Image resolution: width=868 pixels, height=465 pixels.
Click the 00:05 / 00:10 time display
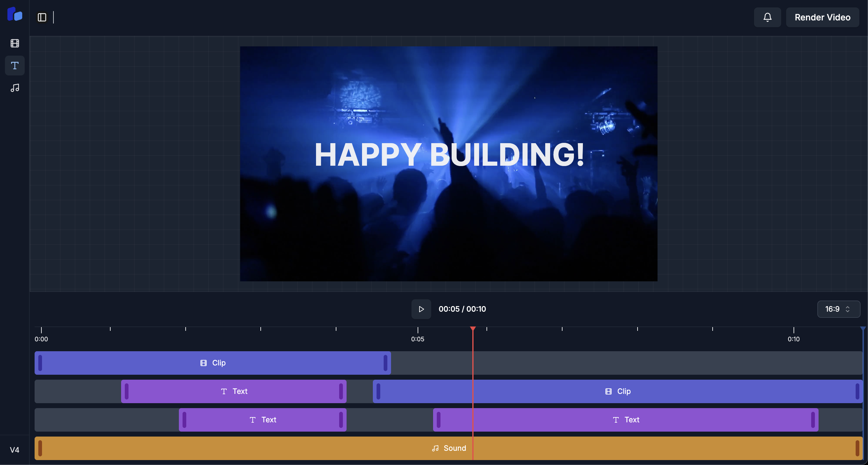462,309
